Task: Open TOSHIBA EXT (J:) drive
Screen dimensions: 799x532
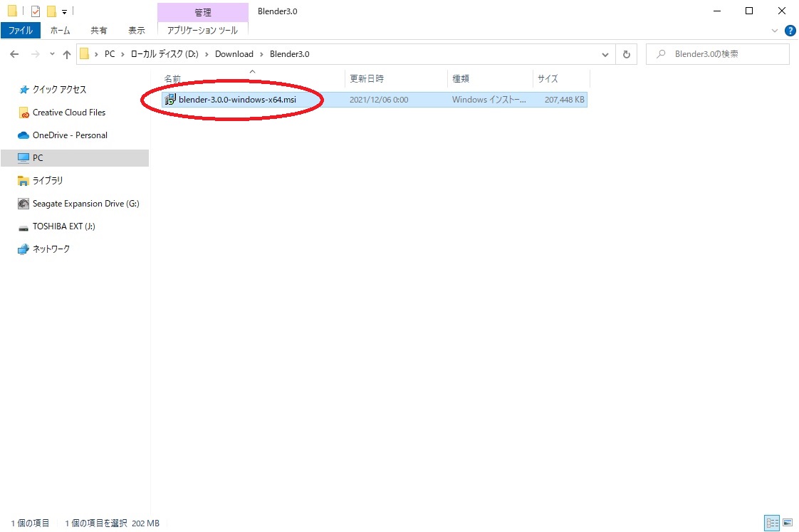Action: (x=63, y=226)
